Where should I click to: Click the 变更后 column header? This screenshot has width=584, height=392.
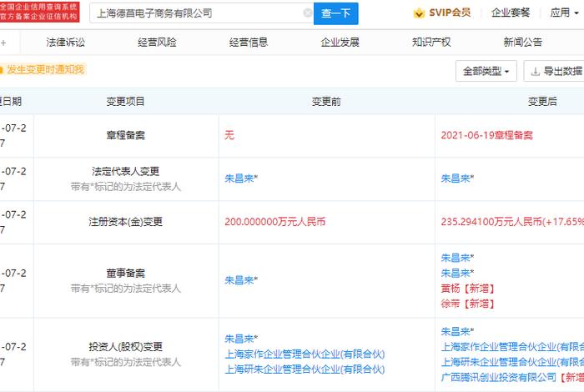point(542,101)
